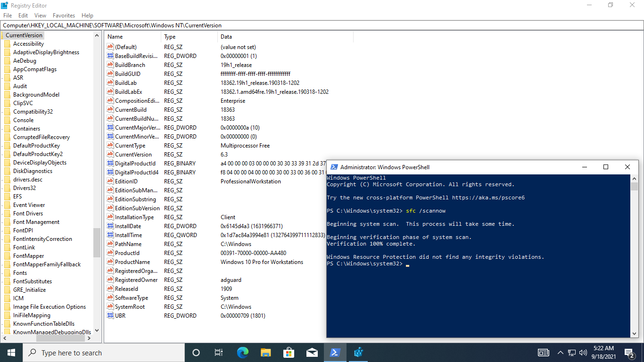The width and height of the screenshot is (644, 362).
Task: Click the registry path address bar
Action: pos(322,25)
